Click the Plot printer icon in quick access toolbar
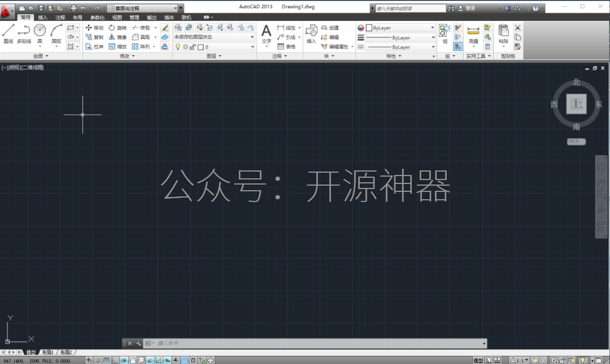Image resolution: width=610 pixels, height=364 pixels. 73,8
